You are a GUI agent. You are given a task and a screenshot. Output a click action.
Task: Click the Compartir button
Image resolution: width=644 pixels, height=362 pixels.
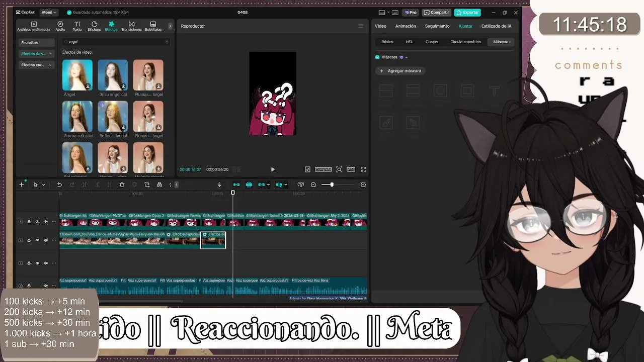436,13
